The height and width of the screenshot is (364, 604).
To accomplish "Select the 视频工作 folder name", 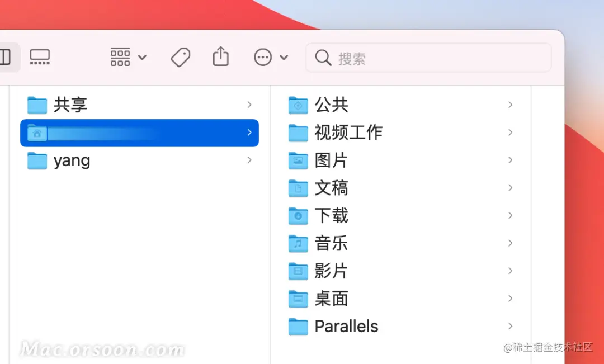I will point(348,133).
